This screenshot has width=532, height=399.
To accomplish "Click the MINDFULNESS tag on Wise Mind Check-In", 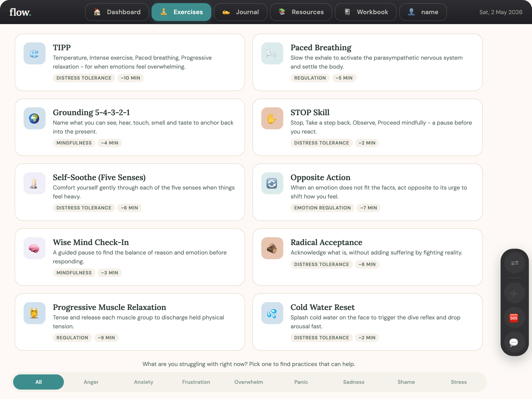I will [x=74, y=273].
